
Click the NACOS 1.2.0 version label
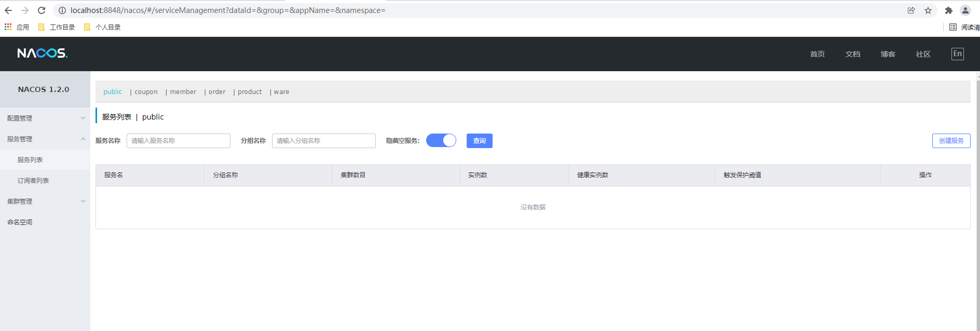pos(44,89)
